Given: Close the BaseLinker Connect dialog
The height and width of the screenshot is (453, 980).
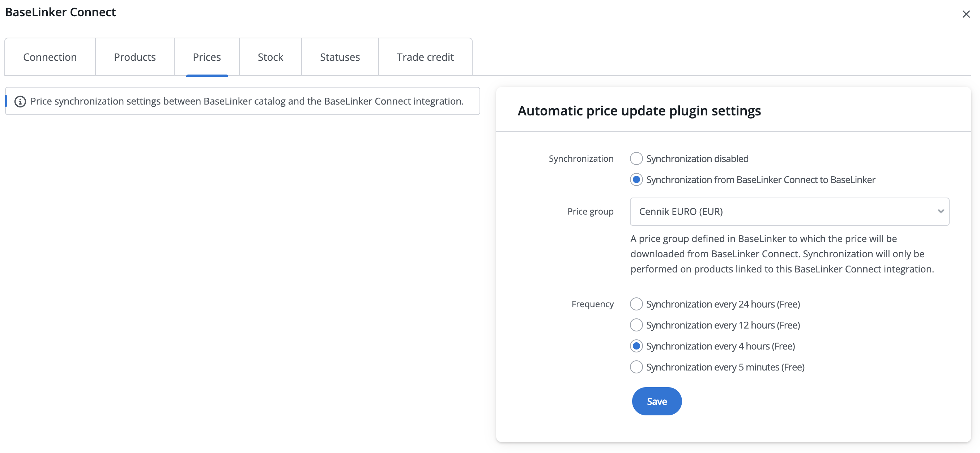Looking at the screenshot, I should [x=966, y=14].
